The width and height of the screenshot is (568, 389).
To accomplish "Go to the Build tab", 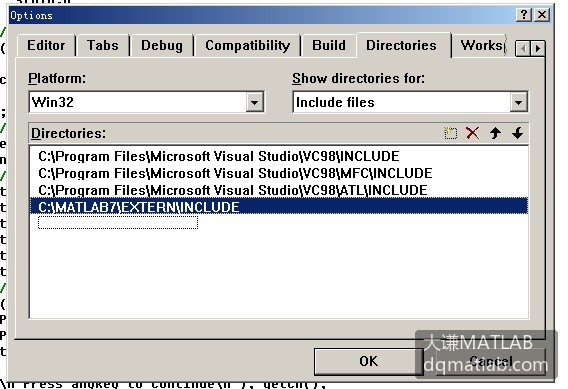I will click(x=329, y=46).
